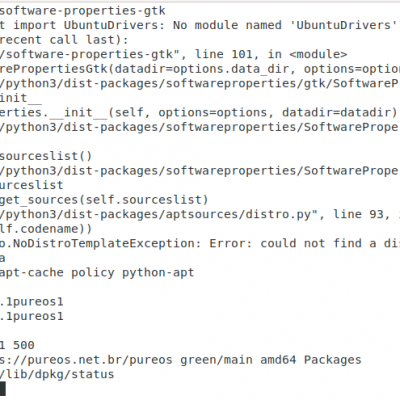Viewport: 400px width, 400px height.
Task: Click the 'urceslist' line
Action: tap(32, 185)
